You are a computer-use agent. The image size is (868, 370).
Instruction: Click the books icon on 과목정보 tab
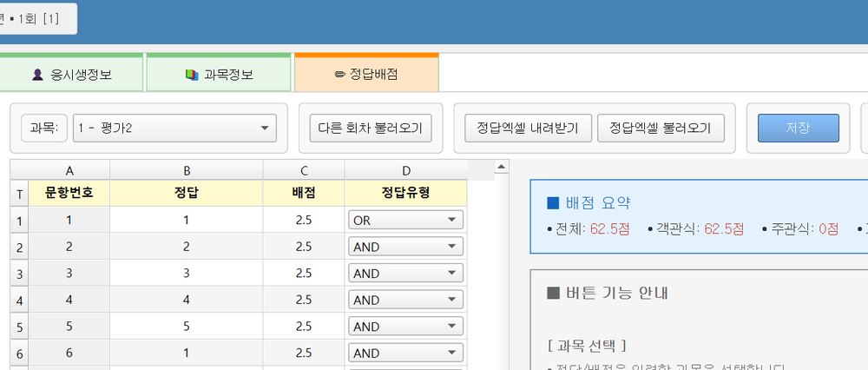click(192, 75)
